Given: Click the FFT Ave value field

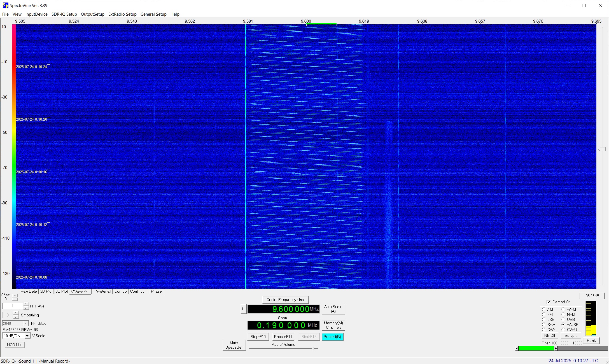Looking at the screenshot, I should (13, 306).
